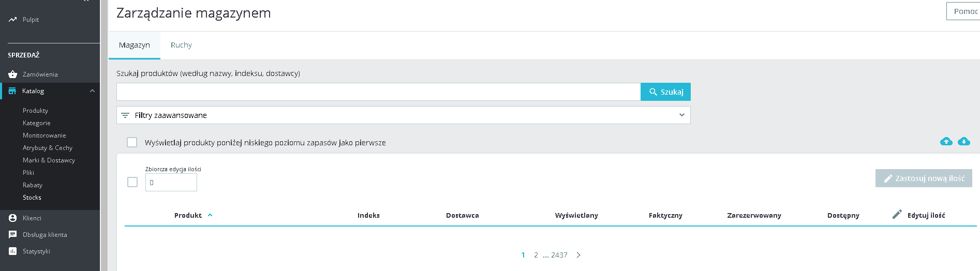
Task: Click the cloud upload import icon
Action: (946, 142)
